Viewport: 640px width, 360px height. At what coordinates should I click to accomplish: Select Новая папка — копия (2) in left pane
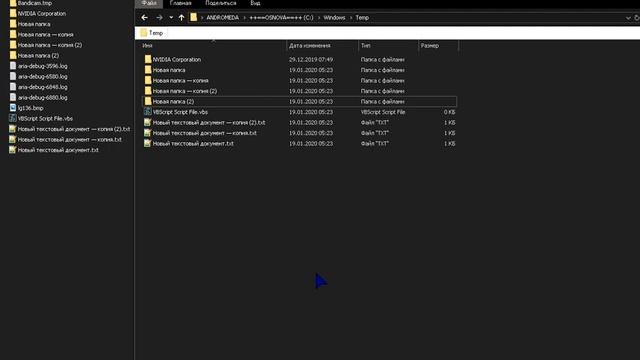point(50,45)
